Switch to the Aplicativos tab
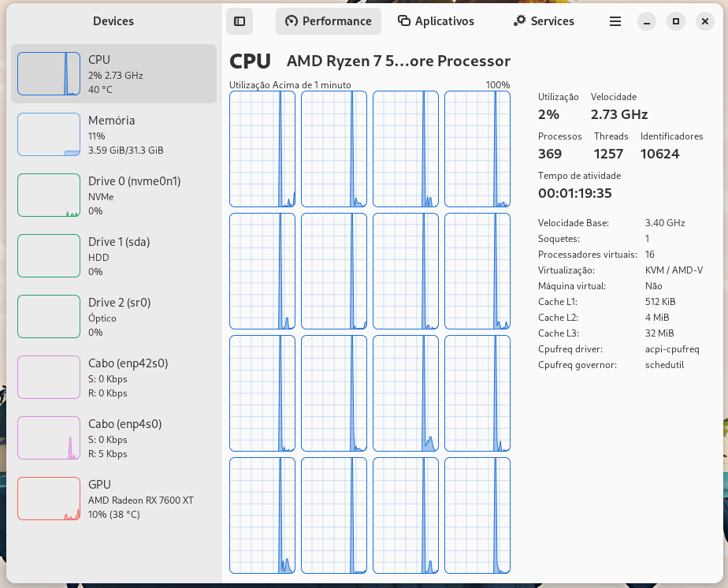This screenshot has height=588, width=728. (436, 21)
